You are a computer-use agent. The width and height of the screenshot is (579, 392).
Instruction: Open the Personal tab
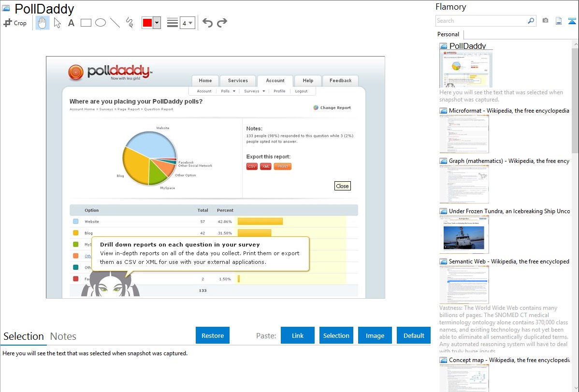[x=448, y=34]
